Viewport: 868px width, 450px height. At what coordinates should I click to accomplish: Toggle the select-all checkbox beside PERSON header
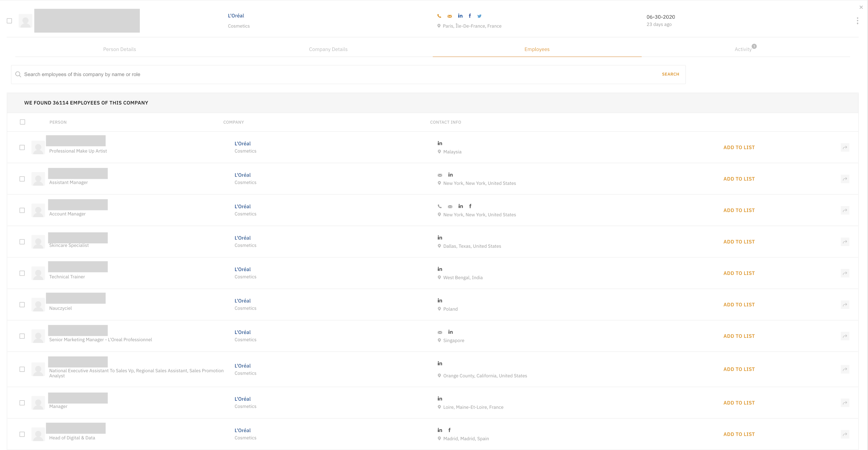(x=23, y=122)
